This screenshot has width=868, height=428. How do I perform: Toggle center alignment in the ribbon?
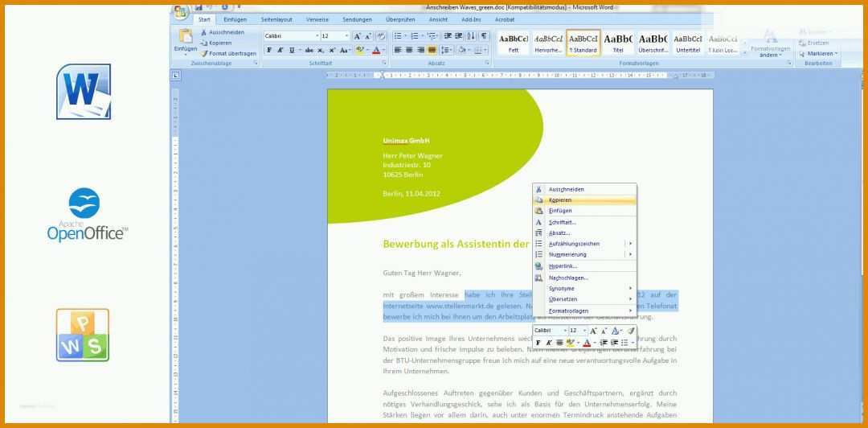(409, 50)
